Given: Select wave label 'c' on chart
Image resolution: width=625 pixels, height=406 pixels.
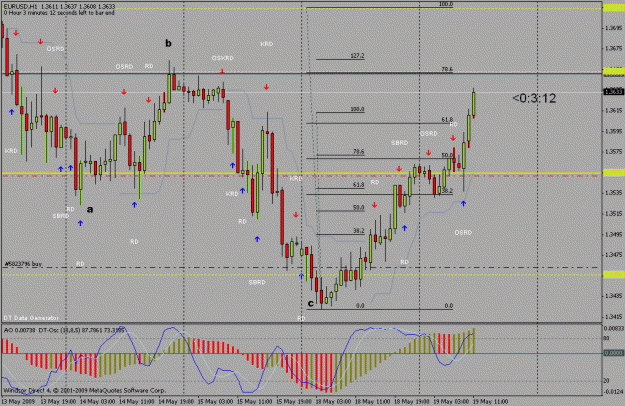Looking at the screenshot, I should (311, 303).
